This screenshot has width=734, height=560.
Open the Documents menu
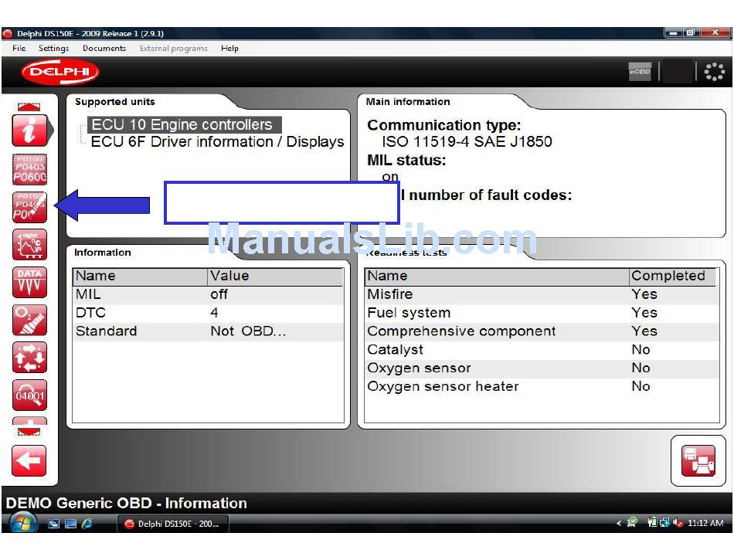(x=104, y=48)
